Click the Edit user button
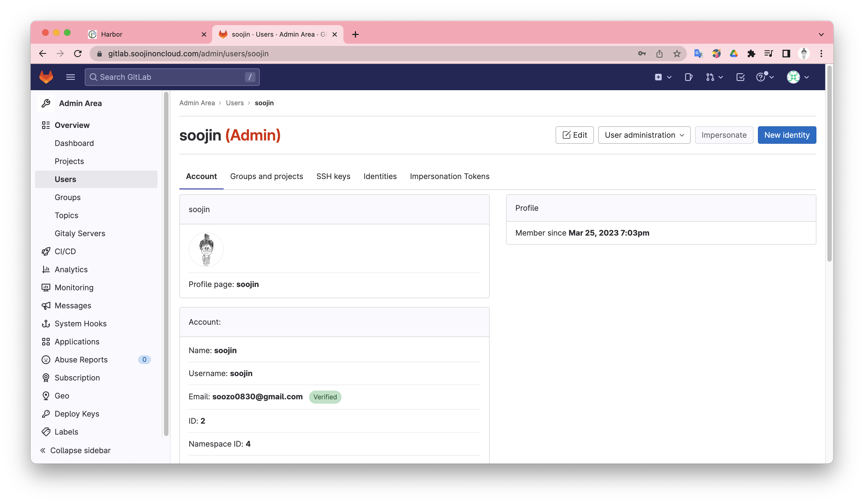The width and height of the screenshot is (864, 504). point(574,135)
